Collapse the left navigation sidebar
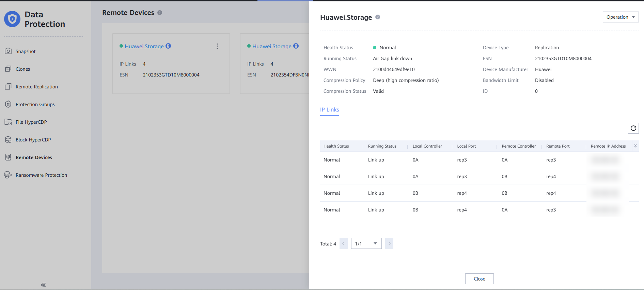Viewport: 644px width, 290px height. pyautogui.click(x=44, y=285)
